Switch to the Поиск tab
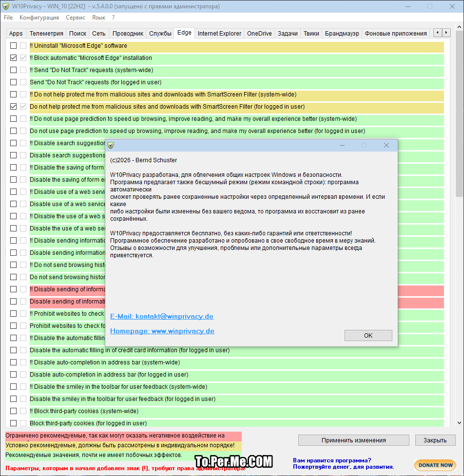The height and width of the screenshot is (476, 464). (77, 34)
